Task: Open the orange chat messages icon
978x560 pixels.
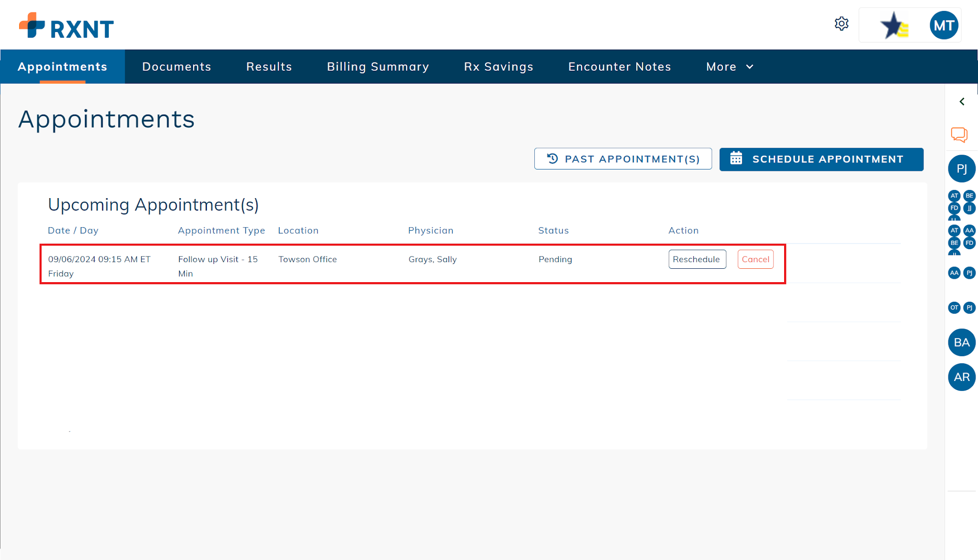Action: [x=959, y=135]
